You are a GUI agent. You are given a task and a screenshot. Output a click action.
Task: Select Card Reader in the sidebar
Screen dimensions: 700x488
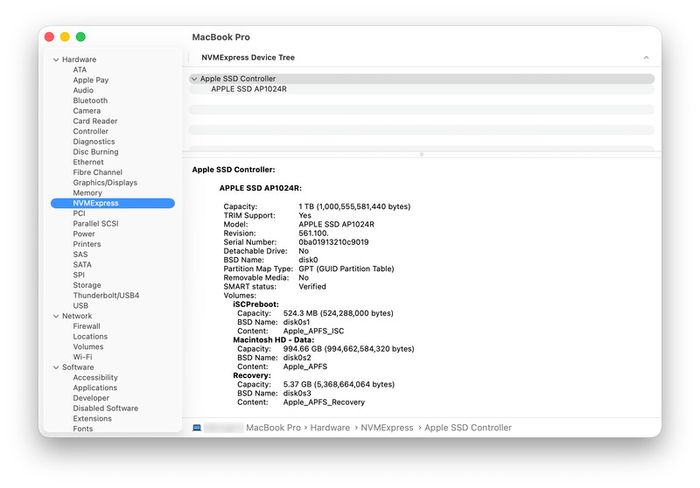click(95, 121)
